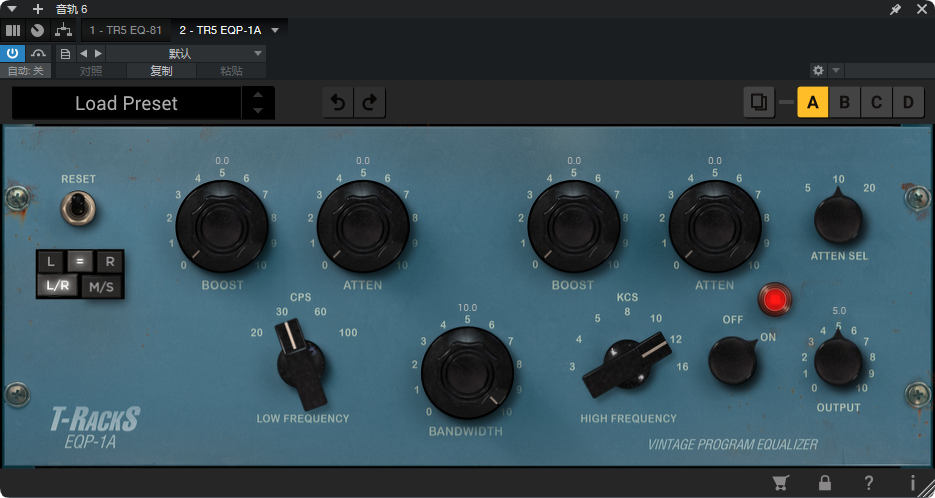935x498 pixels.
Task: Open the preset file document icon
Action: (x=66, y=54)
